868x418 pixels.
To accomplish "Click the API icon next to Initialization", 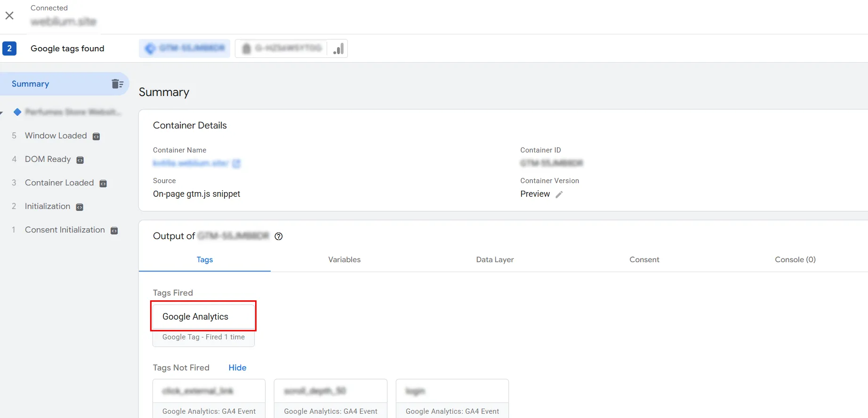I will tap(80, 207).
